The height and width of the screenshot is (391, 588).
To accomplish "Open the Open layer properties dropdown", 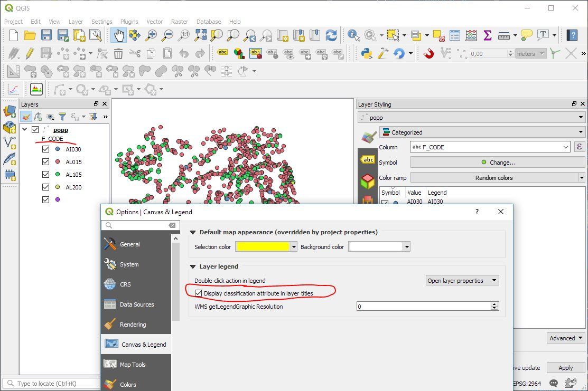I will [462, 281].
